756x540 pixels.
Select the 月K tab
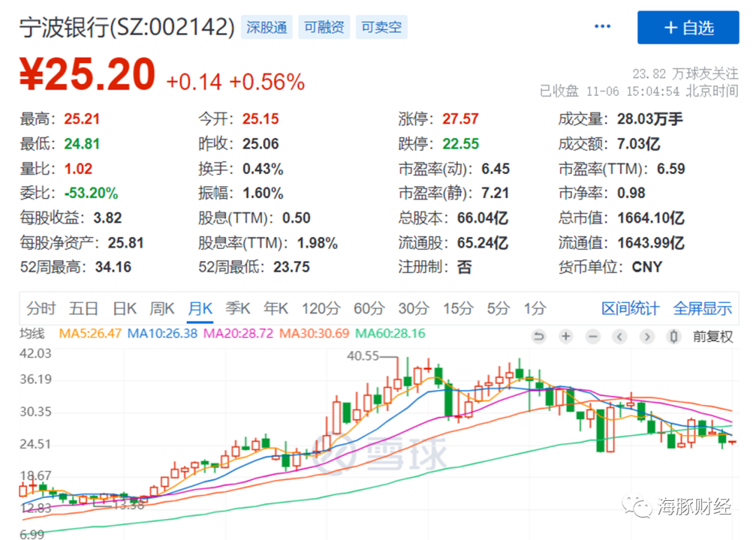200,308
